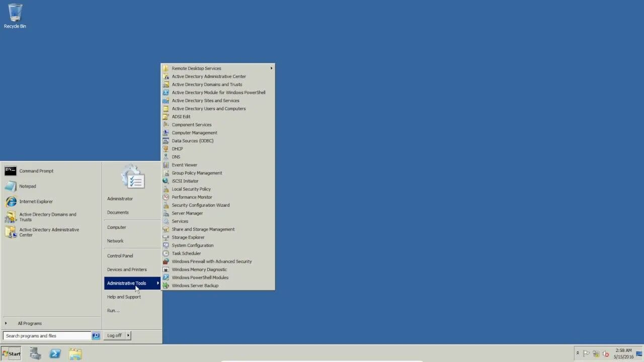Viewport: 644px width, 362px height.
Task: Click the Event Viewer icon
Action: tap(166, 165)
